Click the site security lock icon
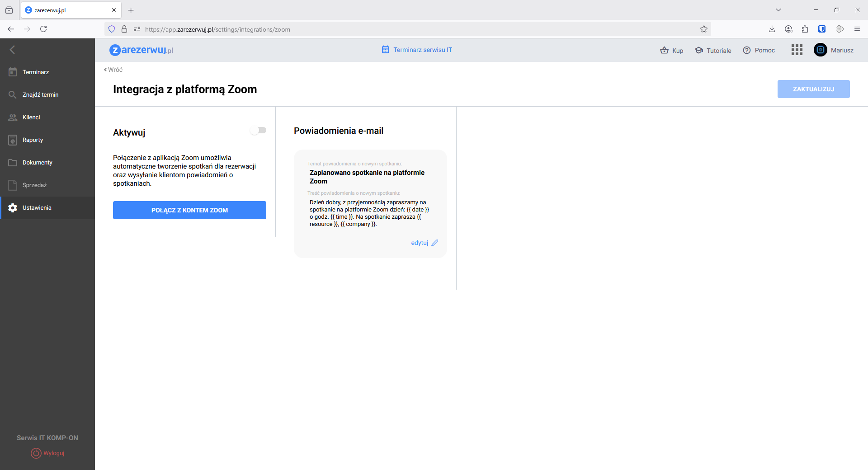Viewport: 868px width, 470px height. point(124,29)
